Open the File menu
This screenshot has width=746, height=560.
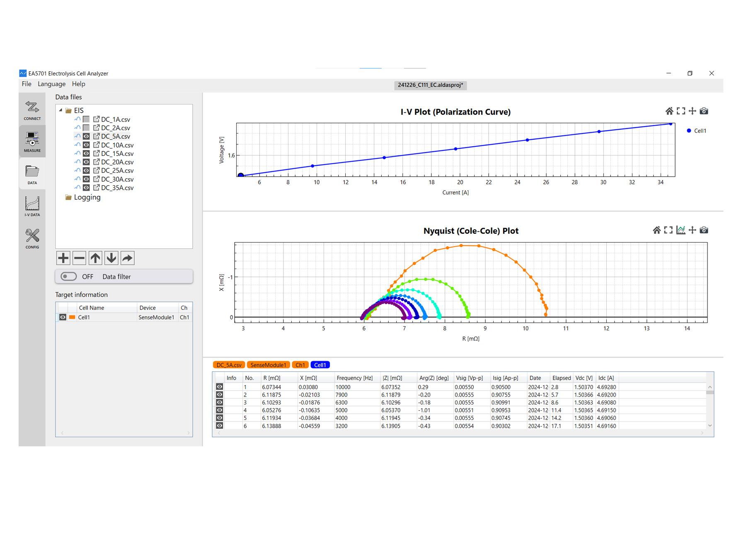(27, 84)
